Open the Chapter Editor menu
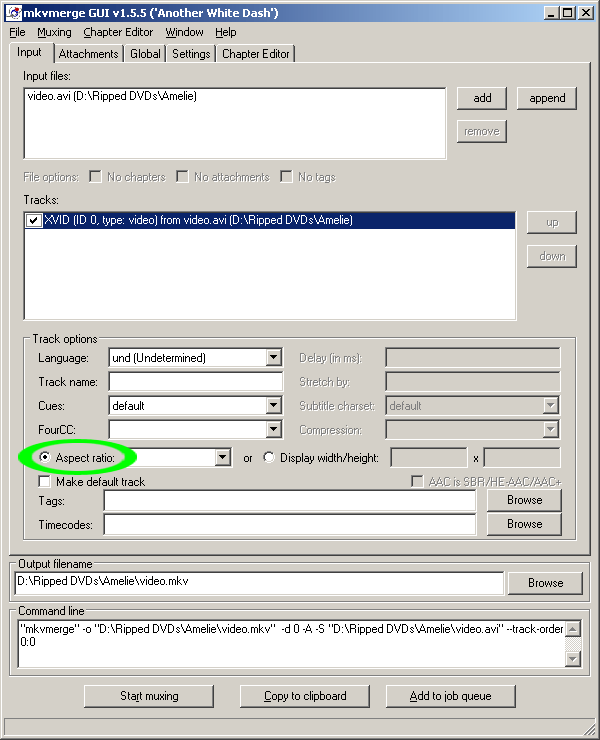Viewport: 600px width, 740px height. (118, 32)
